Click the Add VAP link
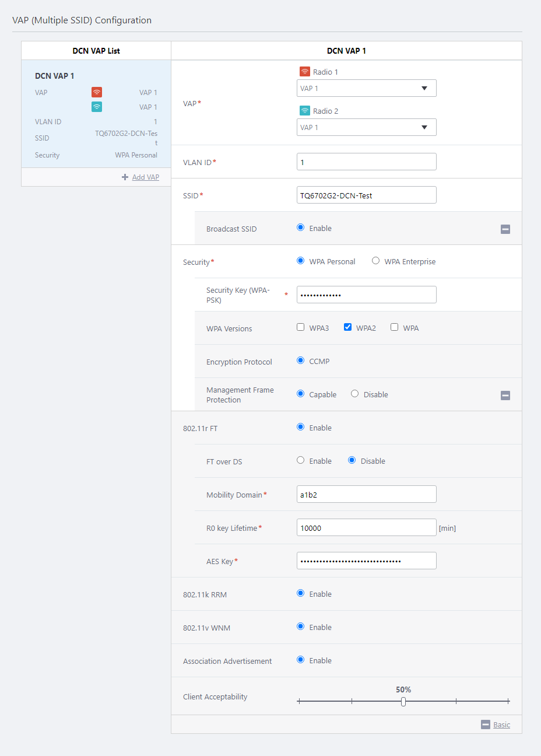Viewport: 541px width, 756px height. [x=146, y=177]
